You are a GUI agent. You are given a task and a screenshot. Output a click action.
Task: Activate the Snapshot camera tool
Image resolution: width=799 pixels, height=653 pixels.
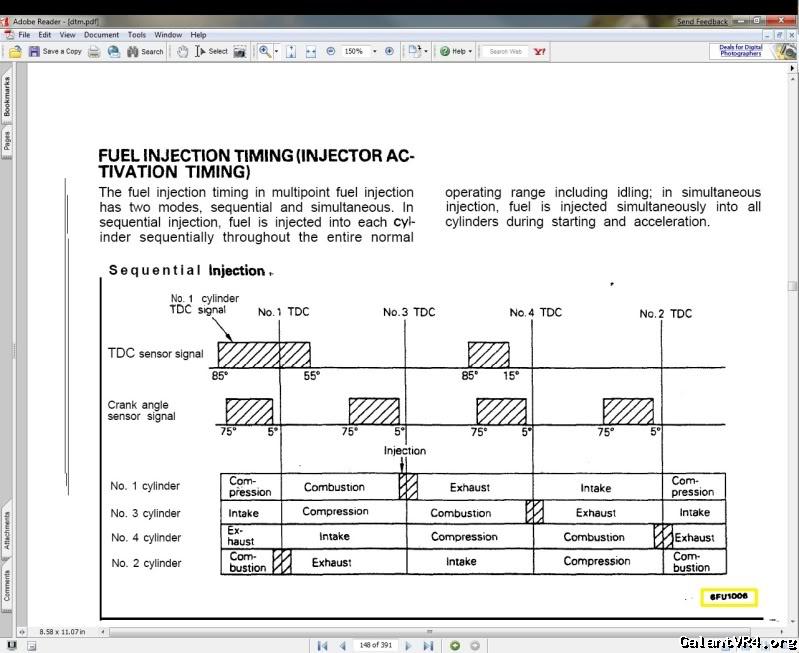click(240, 51)
